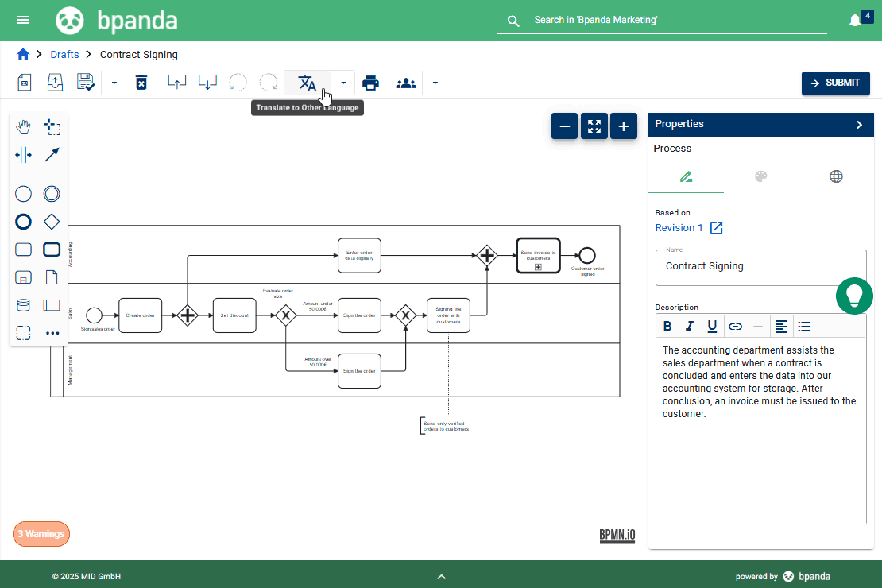Collapse the Properties panel chevron
The width and height of the screenshot is (882, 588).
coord(859,124)
